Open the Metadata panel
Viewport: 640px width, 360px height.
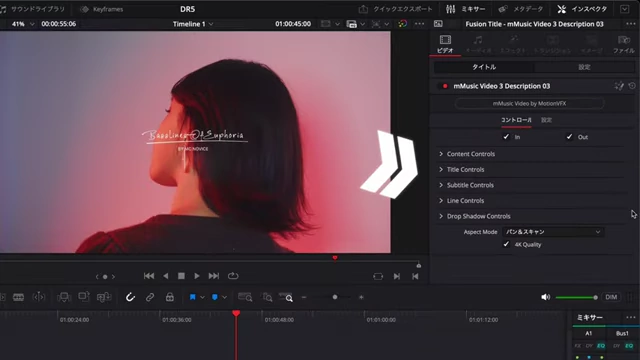(x=521, y=9)
